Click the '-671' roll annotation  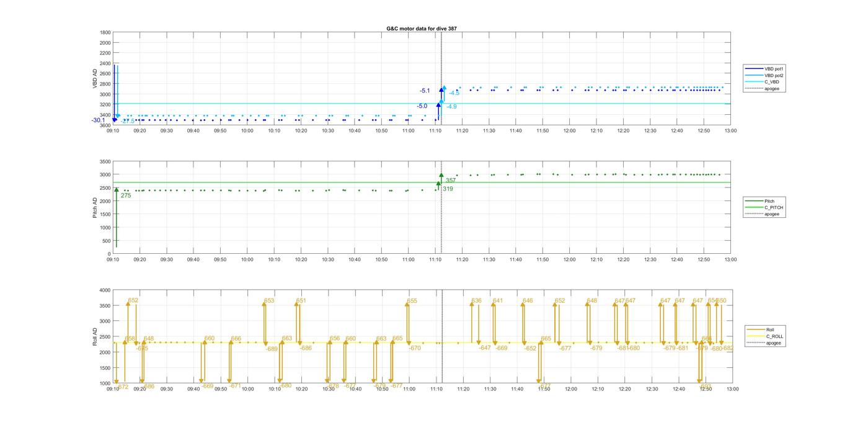(x=234, y=385)
